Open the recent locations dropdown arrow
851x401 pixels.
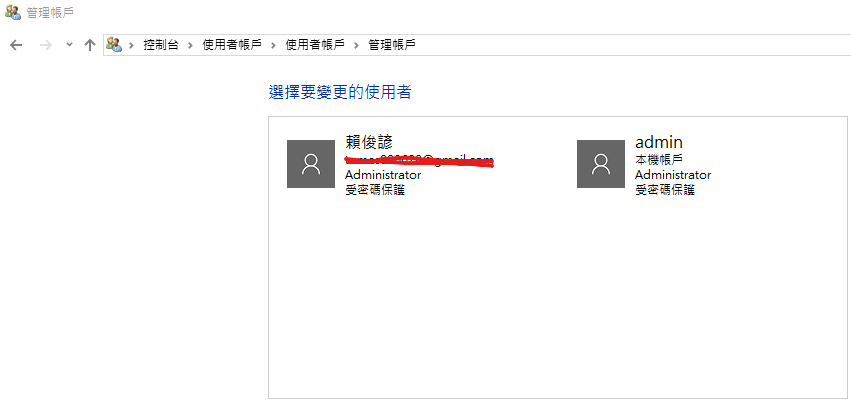pos(69,45)
